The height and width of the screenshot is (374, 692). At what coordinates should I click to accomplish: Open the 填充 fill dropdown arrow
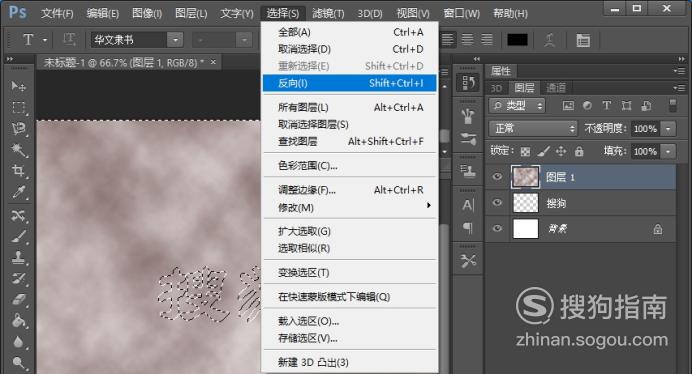[x=669, y=151]
